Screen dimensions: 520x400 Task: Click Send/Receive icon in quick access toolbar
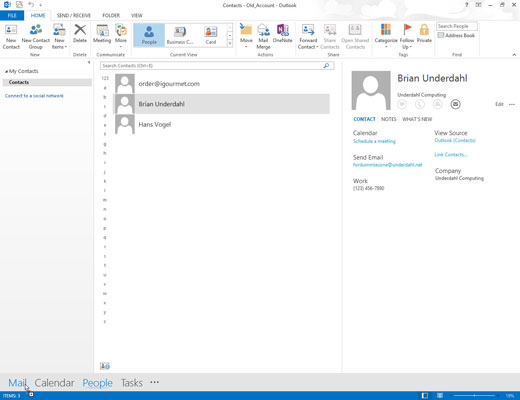point(19,5)
